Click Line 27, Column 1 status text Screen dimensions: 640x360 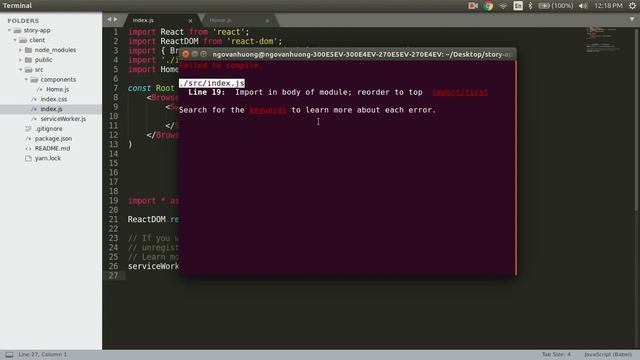point(42,354)
